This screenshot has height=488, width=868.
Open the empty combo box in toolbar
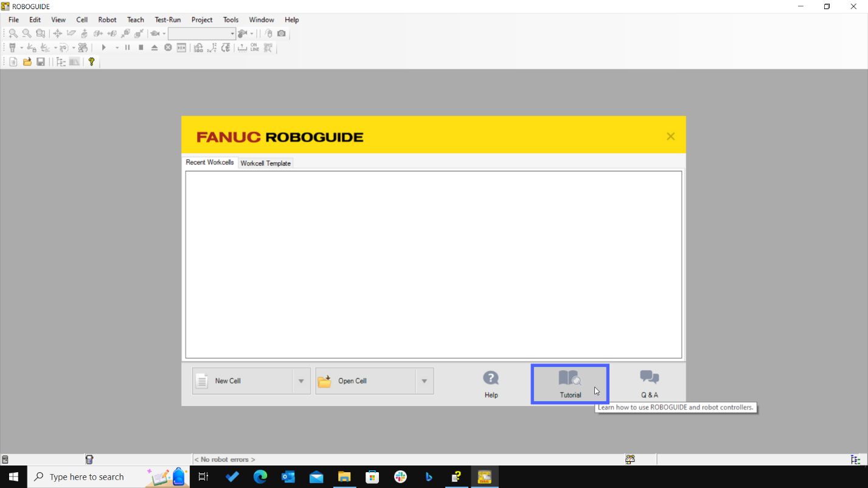(x=201, y=33)
